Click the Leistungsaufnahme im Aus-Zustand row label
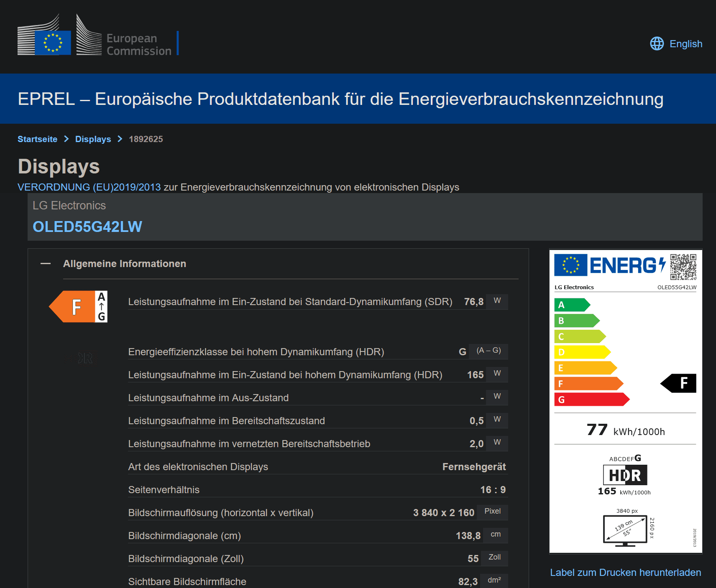 tap(208, 398)
